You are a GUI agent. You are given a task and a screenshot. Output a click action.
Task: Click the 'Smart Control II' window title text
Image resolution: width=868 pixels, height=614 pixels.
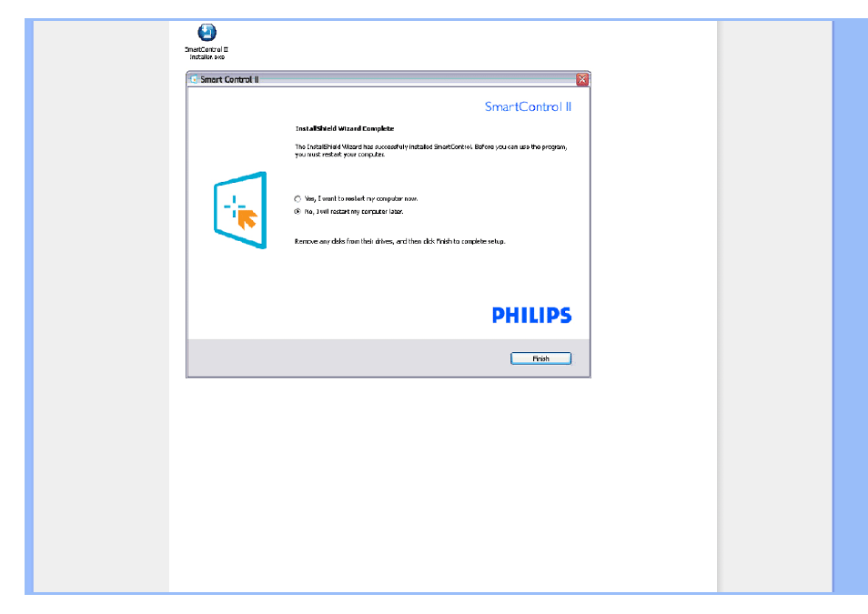[229, 80]
